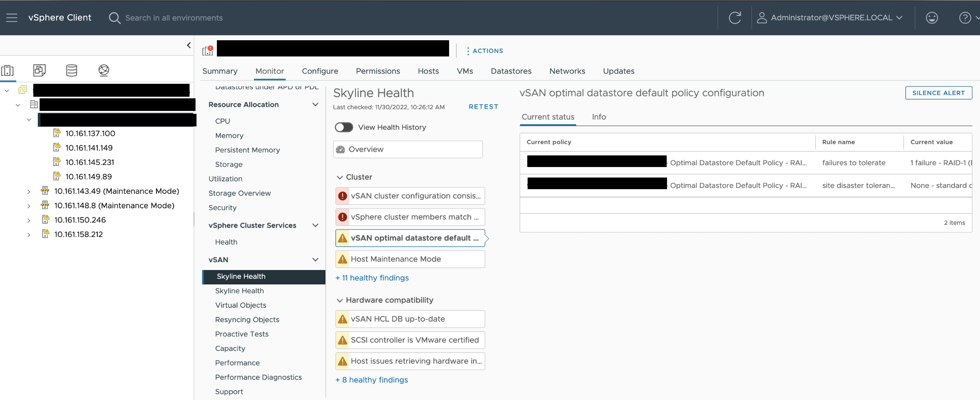
Task: Open the Datastores tab
Action: click(510, 71)
